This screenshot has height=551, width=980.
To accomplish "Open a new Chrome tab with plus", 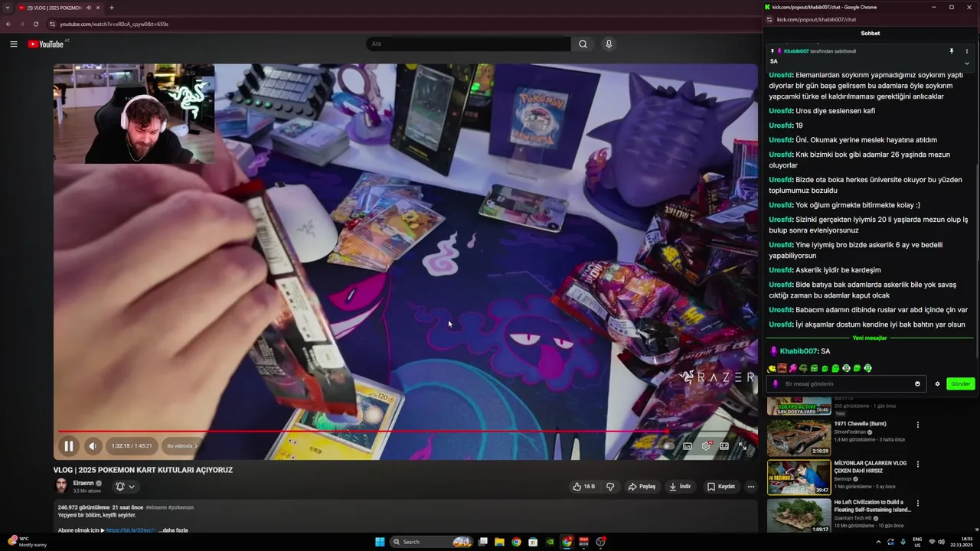I will coord(111,8).
